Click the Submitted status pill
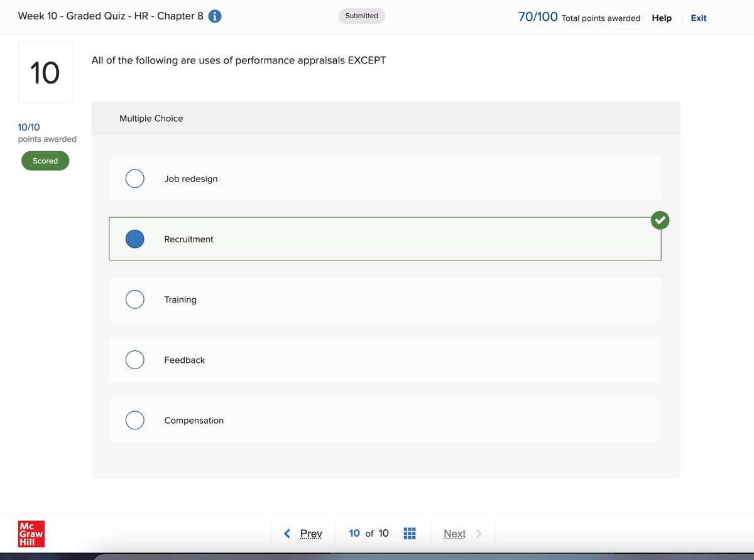 click(362, 16)
